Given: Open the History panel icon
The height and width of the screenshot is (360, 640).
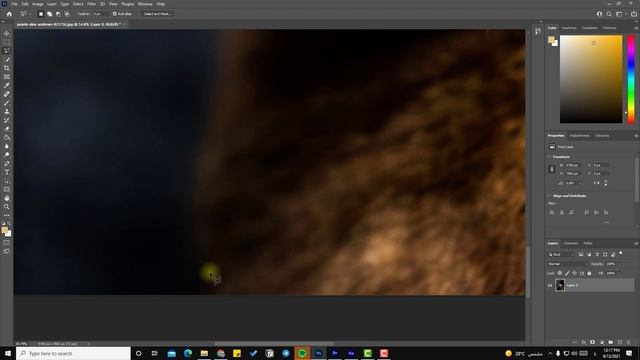Looking at the screenshot, I should [x=538, y=31].
